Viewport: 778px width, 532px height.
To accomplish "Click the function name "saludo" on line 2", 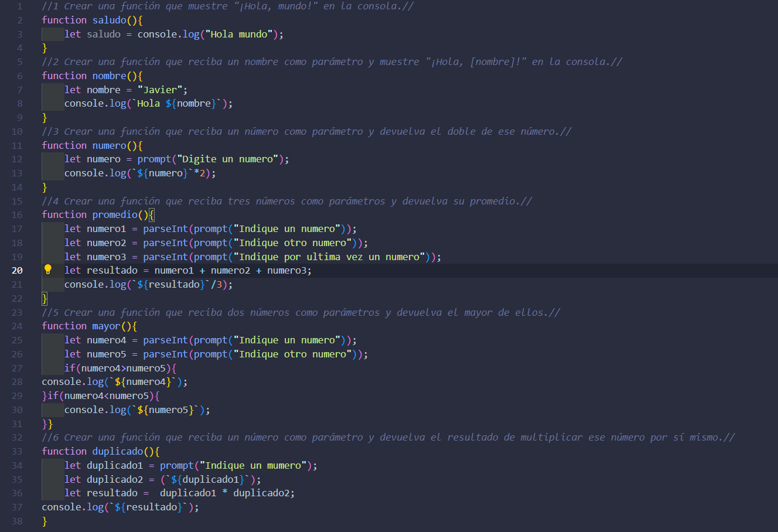I will [x=109, y=20].
